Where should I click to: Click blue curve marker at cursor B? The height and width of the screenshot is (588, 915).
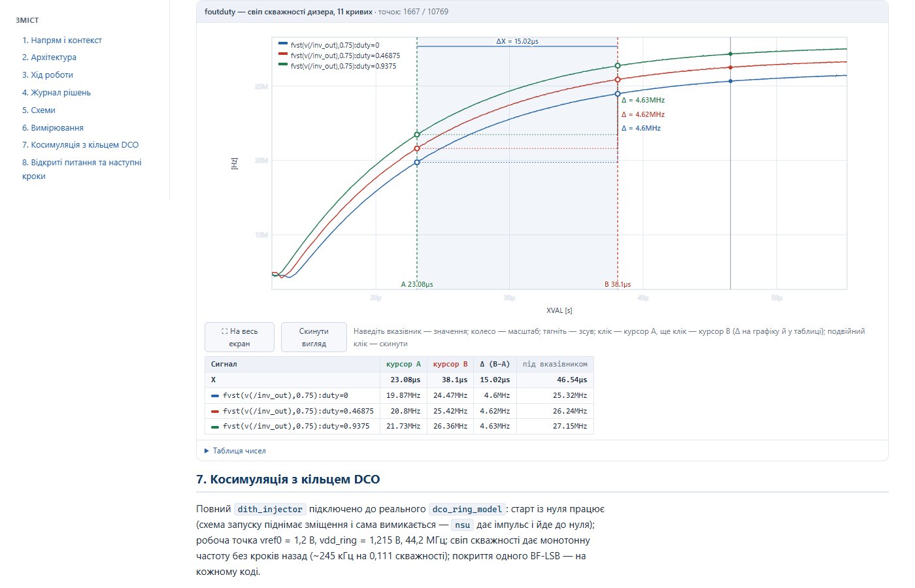(618, 94)
